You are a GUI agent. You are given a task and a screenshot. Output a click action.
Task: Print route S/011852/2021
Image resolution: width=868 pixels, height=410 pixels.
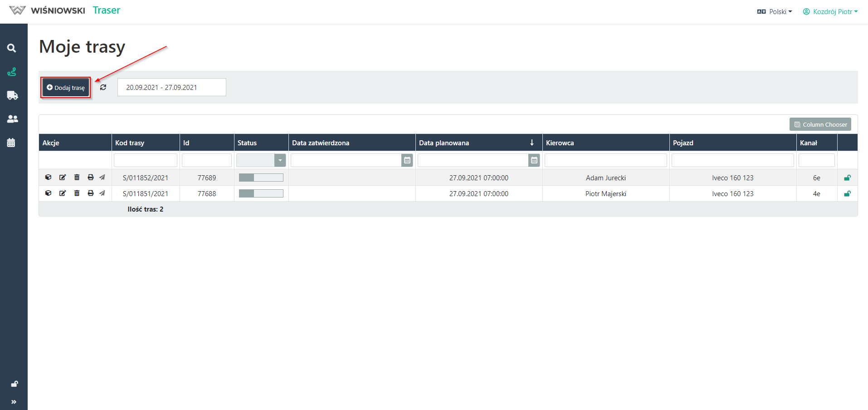tap(91, 178)
